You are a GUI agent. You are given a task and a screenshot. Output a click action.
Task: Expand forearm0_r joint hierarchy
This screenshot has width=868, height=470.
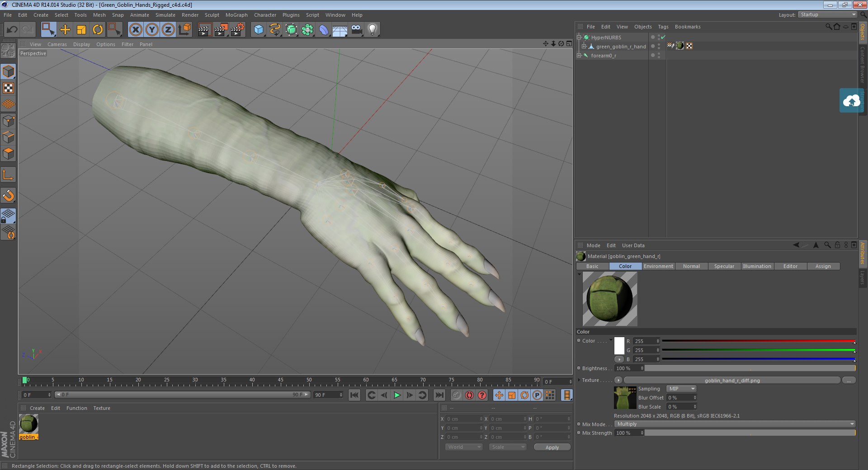click(579, 56)
